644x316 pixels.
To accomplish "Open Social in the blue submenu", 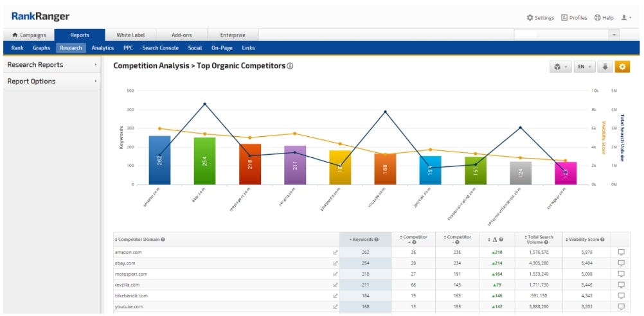I will 195,48.
